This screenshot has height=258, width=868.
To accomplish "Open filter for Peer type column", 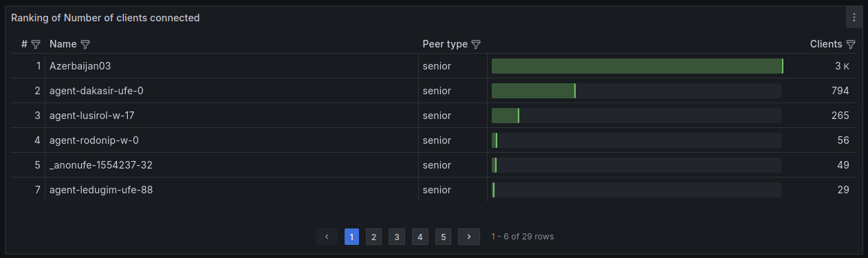I will (x=476, y=44).
